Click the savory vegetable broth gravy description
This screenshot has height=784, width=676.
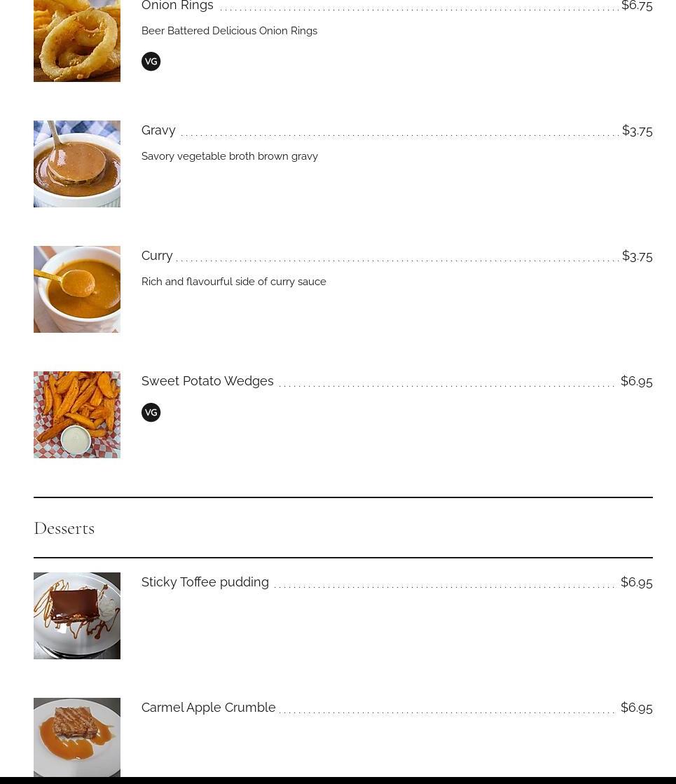tap(230, 156)
